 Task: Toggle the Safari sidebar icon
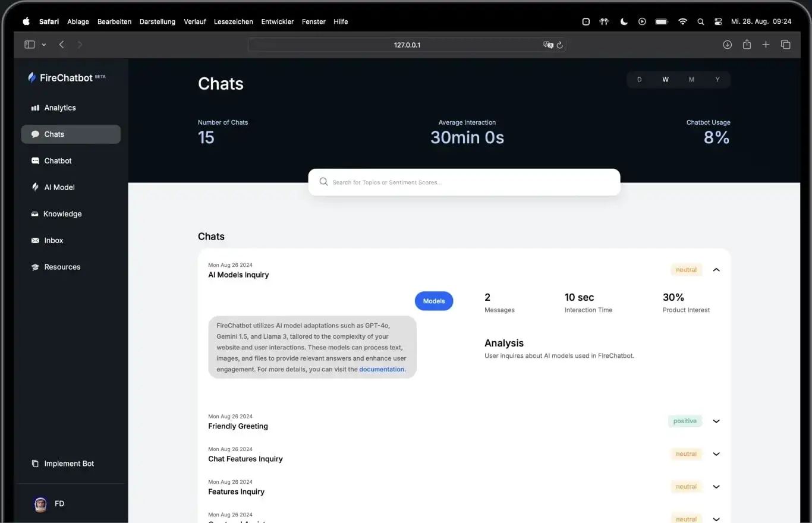29,45
